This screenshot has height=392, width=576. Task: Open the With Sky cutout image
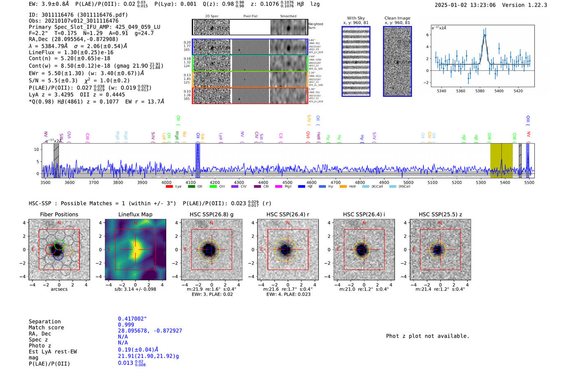[356, 61]
